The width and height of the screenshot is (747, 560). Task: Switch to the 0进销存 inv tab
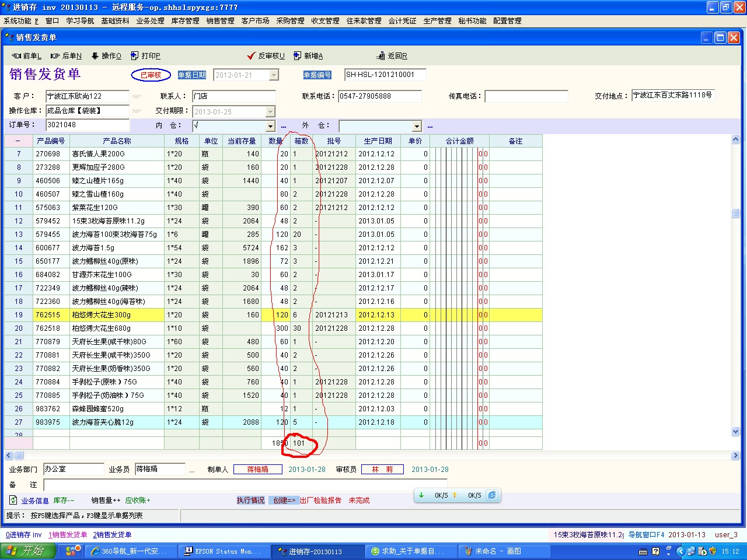pos(24,534)
